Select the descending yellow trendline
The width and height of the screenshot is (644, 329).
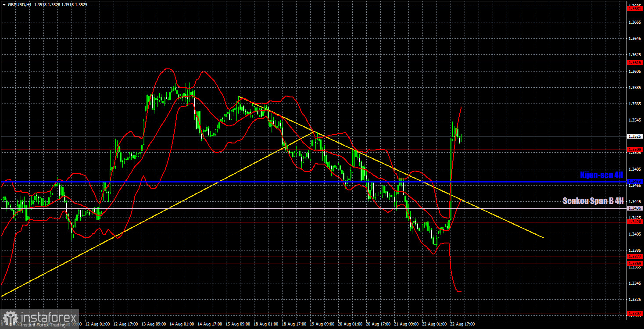[x=390, y=167]
